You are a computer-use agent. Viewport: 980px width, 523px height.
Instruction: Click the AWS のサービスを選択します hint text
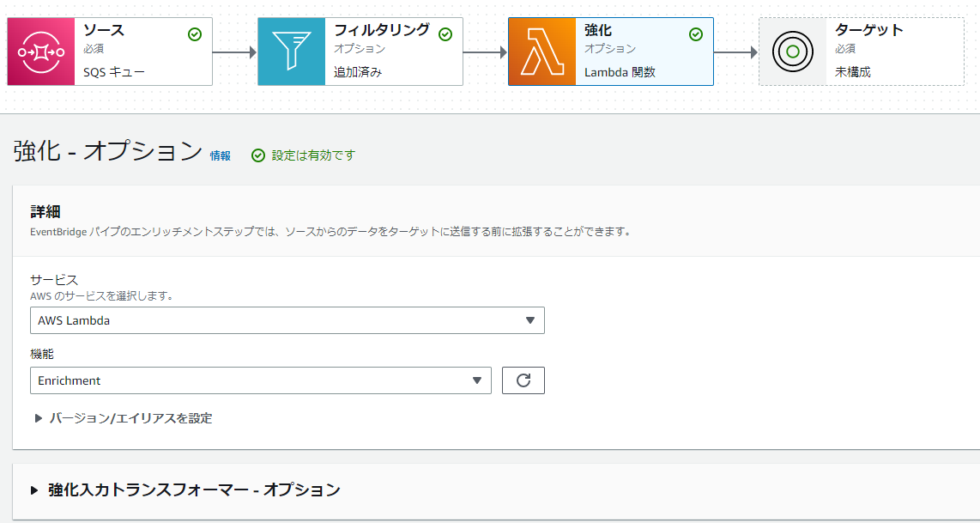(x=101, y=296)
